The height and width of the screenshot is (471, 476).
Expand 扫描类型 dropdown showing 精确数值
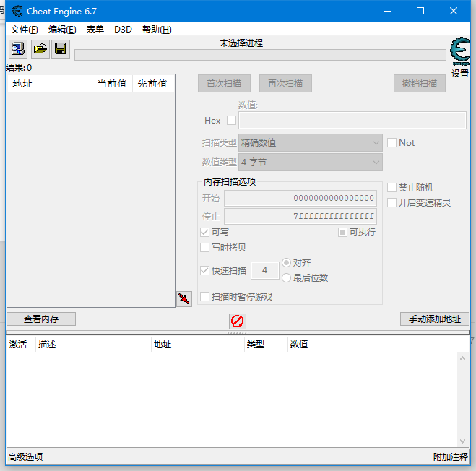(311, 143)
